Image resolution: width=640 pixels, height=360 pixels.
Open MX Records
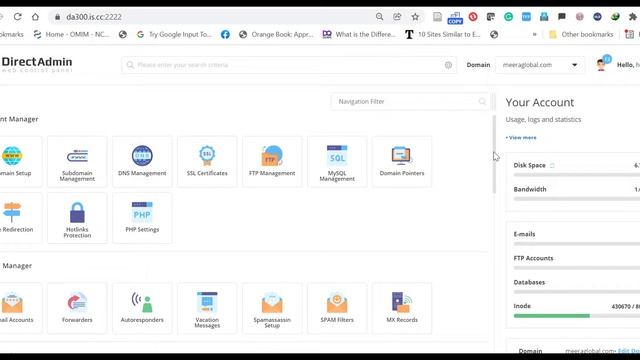pos(402,309)
